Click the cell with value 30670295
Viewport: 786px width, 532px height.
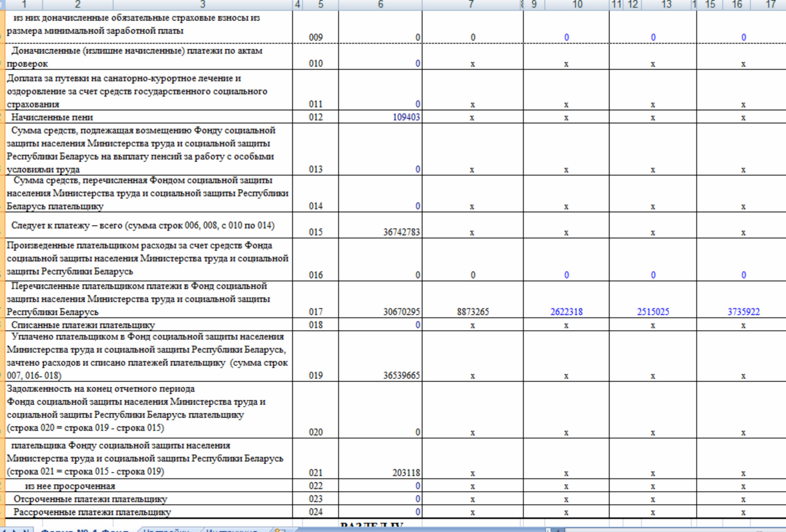point(380,299)
